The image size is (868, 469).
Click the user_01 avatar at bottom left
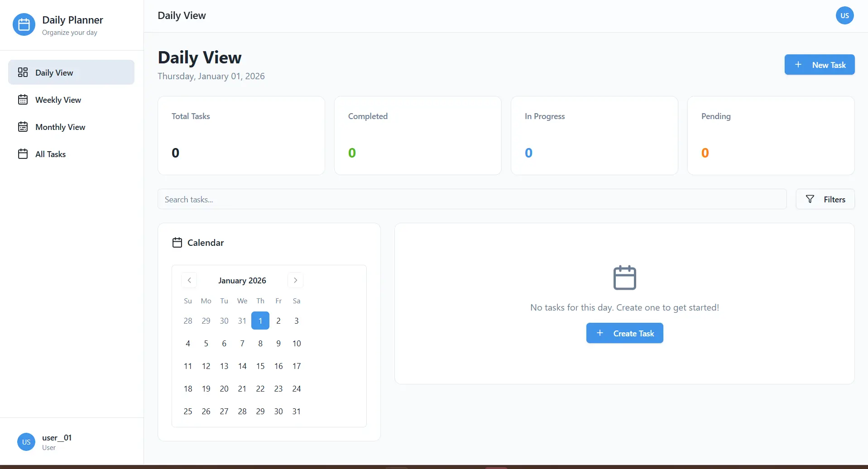point(26,441)
